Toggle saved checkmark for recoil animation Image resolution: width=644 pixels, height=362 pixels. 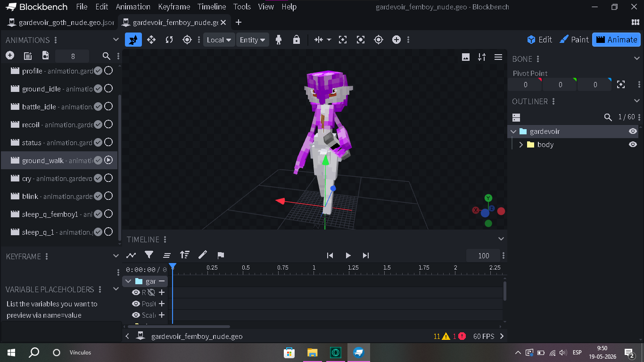[98, 124]
